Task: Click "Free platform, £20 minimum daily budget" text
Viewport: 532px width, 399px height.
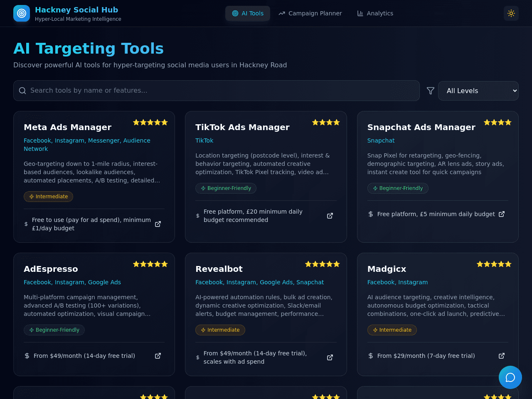Action: point(253,216)
